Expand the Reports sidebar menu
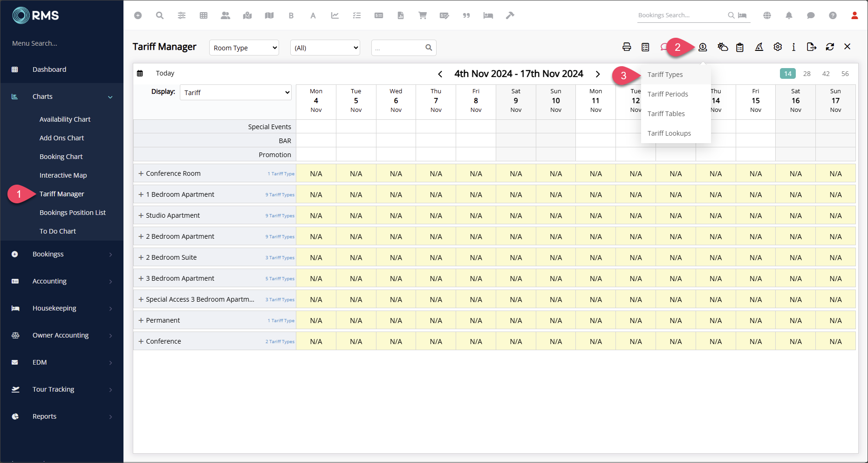868x463 pixels. (62, 416)
